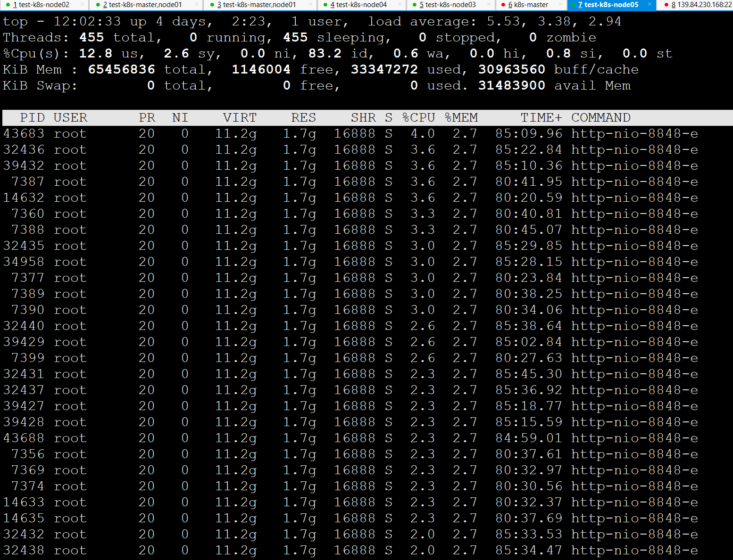Click the PID column header

click(x=32, y=117)
